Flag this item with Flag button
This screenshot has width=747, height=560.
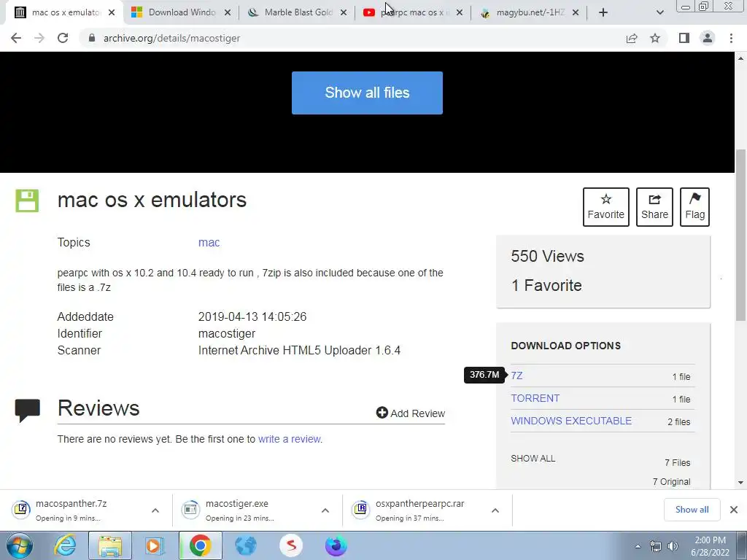point(694,206)
